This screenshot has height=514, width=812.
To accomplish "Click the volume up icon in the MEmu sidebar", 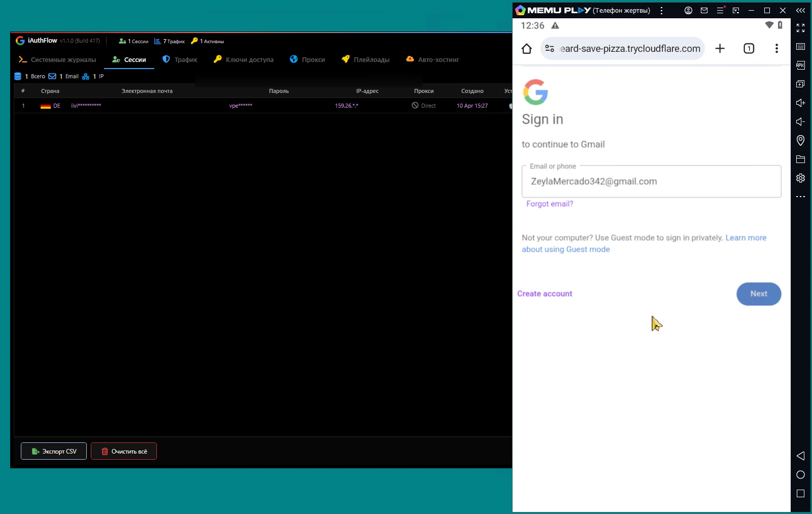I will coord(800,103).
